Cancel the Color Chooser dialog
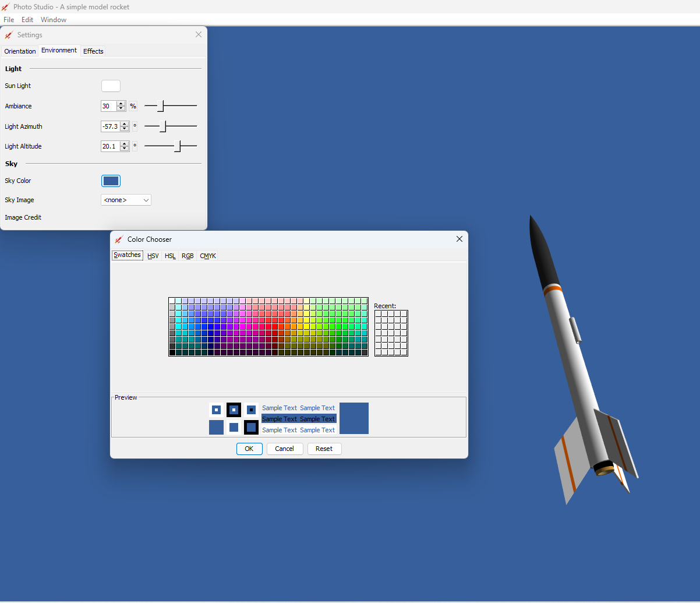The height and width of the screenshot is (603, 700). click(x=285, y=449)
